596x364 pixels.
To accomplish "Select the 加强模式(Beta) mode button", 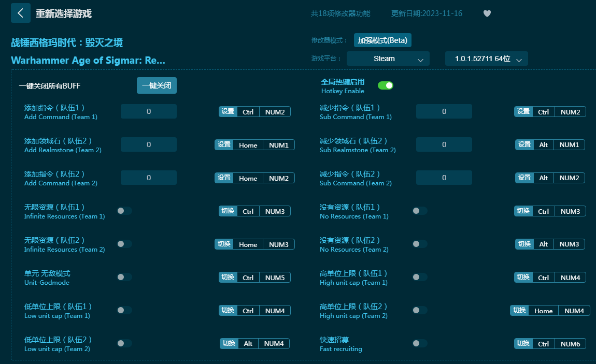I will click(382, 40).
